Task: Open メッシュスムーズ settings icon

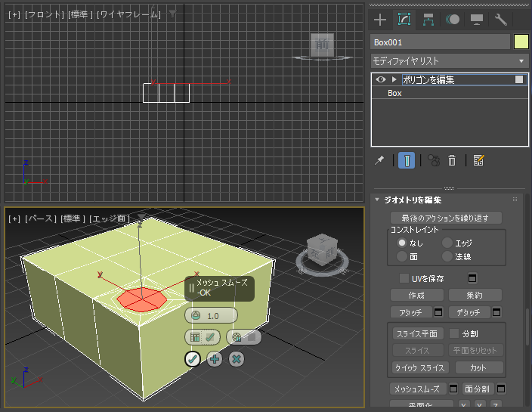Action: click(x=453, y=389)
